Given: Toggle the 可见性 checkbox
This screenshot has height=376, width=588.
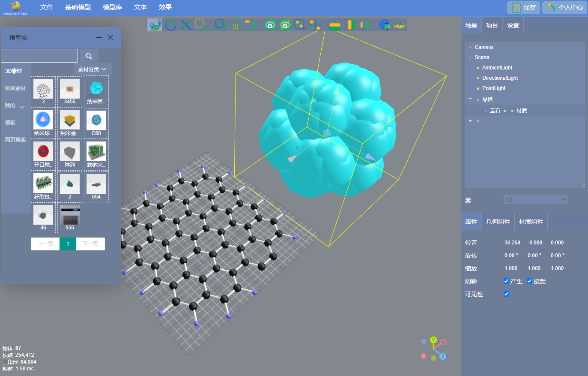Looking at the screenshot, I should (x=506, y=294).
